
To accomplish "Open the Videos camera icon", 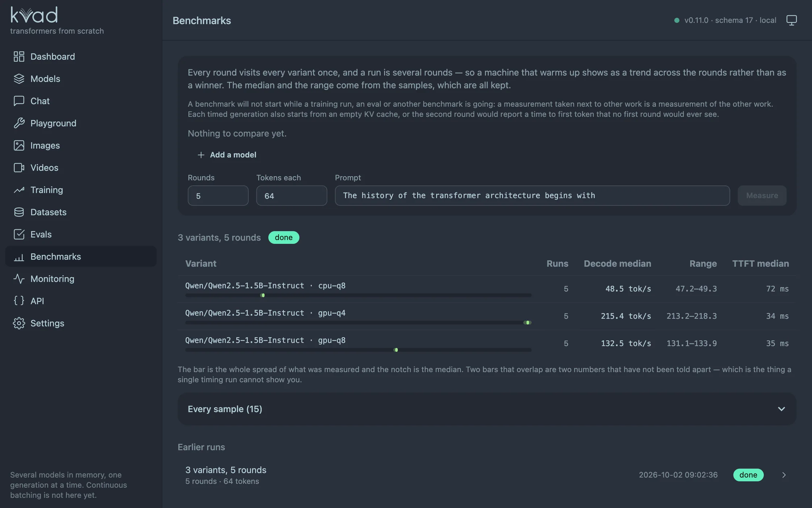I will [19, 168].
